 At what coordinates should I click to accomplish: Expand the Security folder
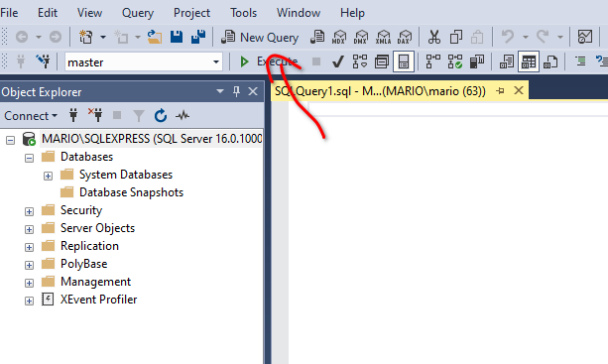(29, 211)
